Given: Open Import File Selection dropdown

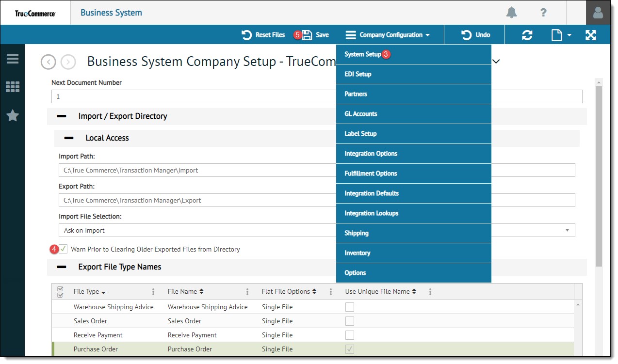Looking at the screenshot, I should pyautogui.click(x=317, y=230).
